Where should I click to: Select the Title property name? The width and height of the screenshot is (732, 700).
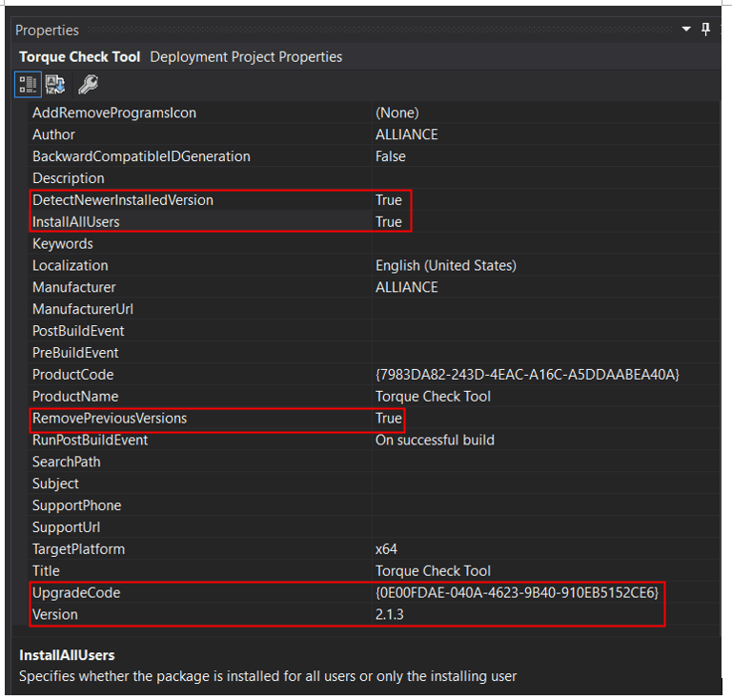[x=46, y=571]
